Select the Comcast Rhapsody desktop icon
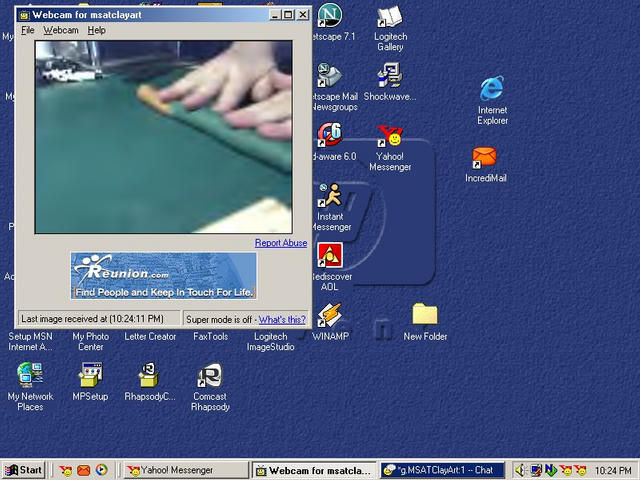Image resolution: width=640 pixels, height=480 pixels. (x=210, y=376)
